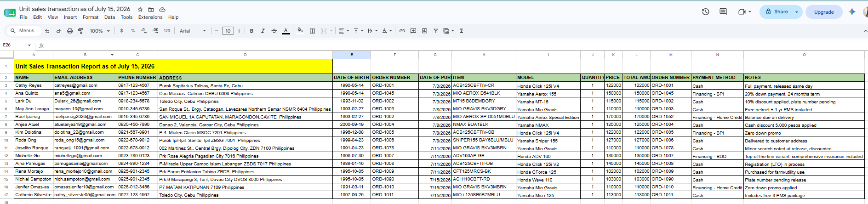Select the EMAIL ADDRESS header cell
This screenshot has width=868, height=204.
(x=85, y=78)
